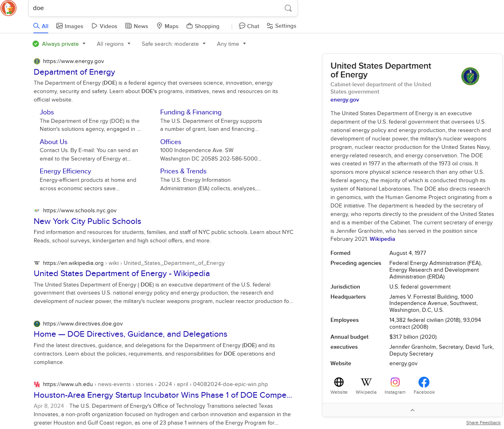Click the August 4, 1977 Formed value
This screenshot has height=429, width=504.
pos(408,253)
